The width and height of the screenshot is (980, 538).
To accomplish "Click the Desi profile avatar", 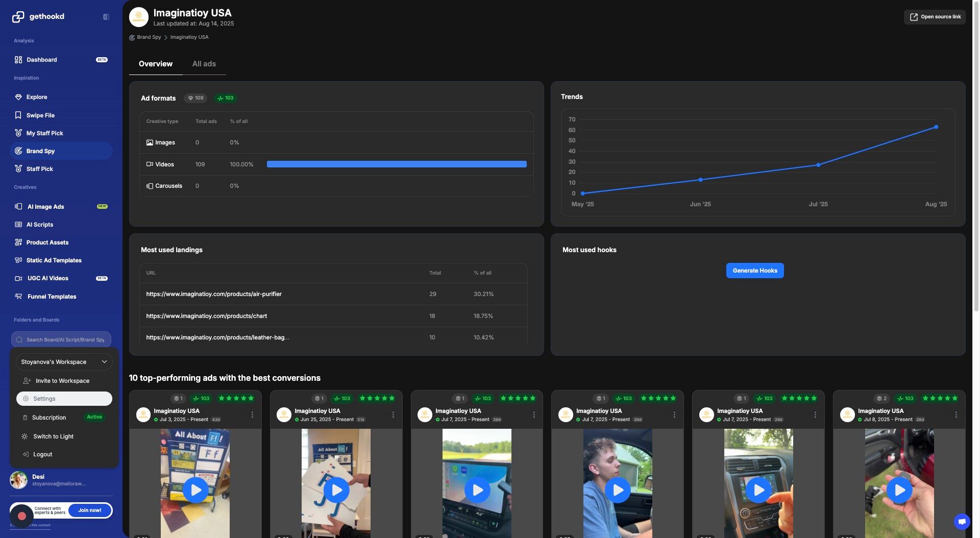I will click(19, 480).
